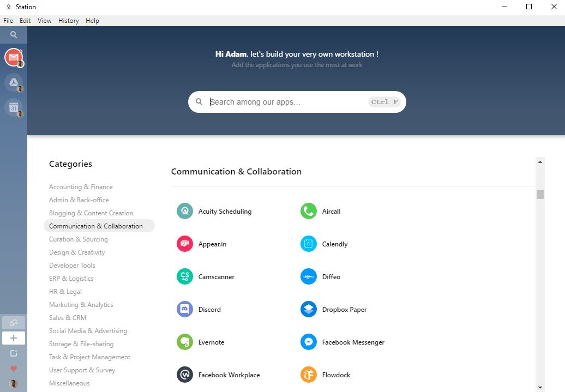
Task: Click the Diffeo app icon
Action: (309, 277)
